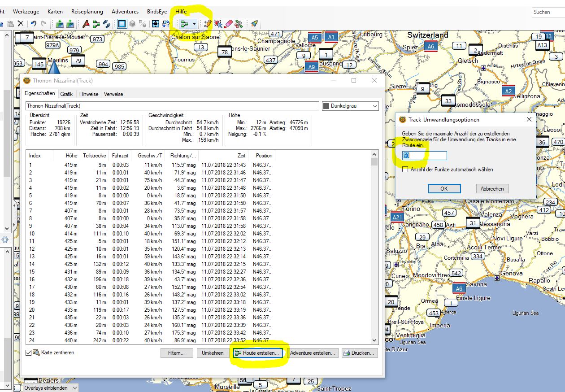This screenshot has width=565, height=392.
Task: Click the undo arrow in toolbar
Action: click(x=33, y=24)
